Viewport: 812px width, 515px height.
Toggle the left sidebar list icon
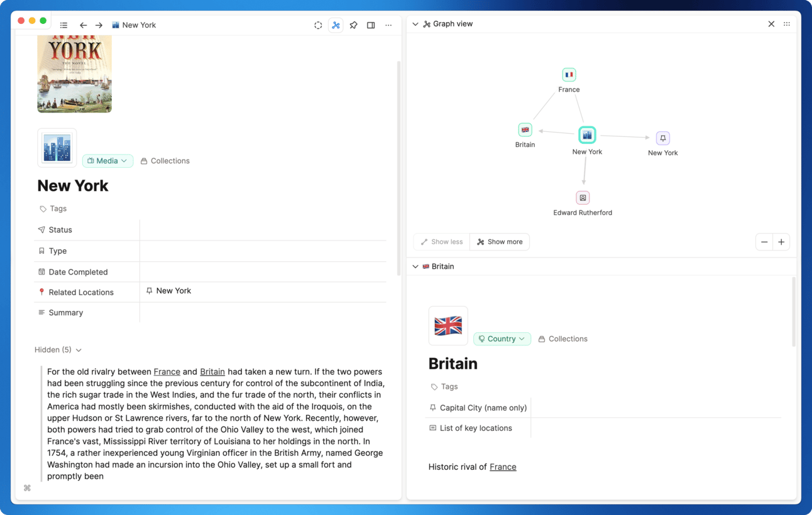click(63, 25)
